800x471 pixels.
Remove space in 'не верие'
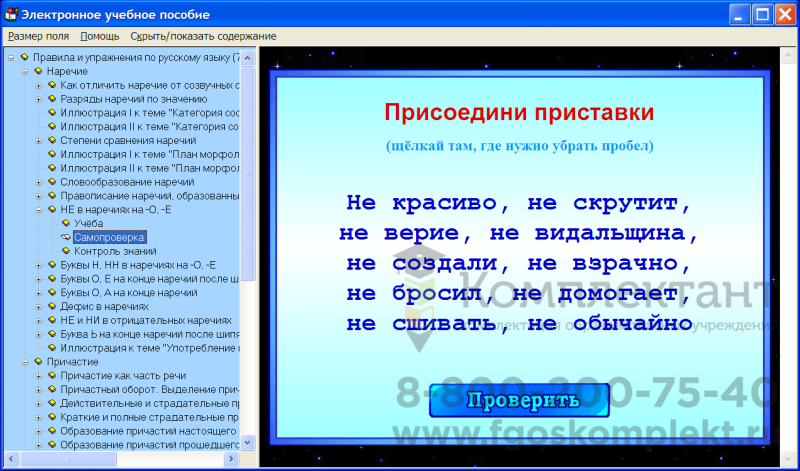[x=376, y=233]
